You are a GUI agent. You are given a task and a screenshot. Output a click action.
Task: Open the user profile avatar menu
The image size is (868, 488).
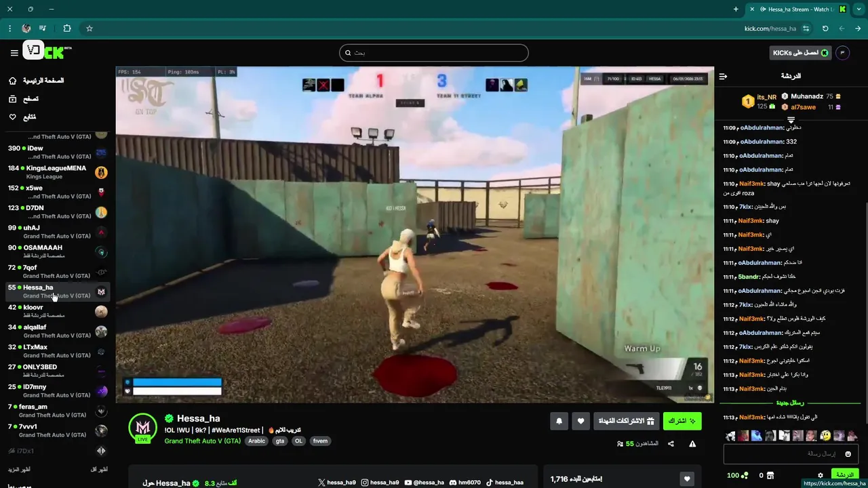[x=842, y=53]
